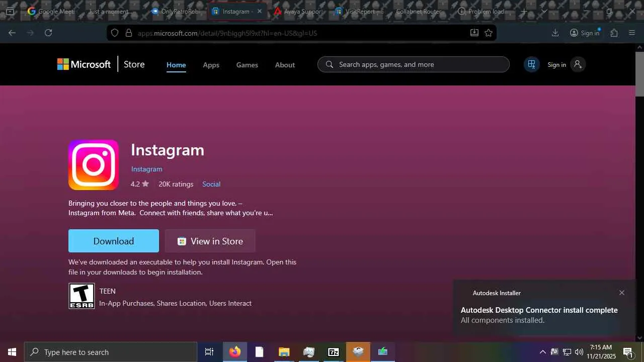This screenshot has height=362, width=644.
Task: Click the Store text next to Microsoft logo
Action: [x=134, y=64]
